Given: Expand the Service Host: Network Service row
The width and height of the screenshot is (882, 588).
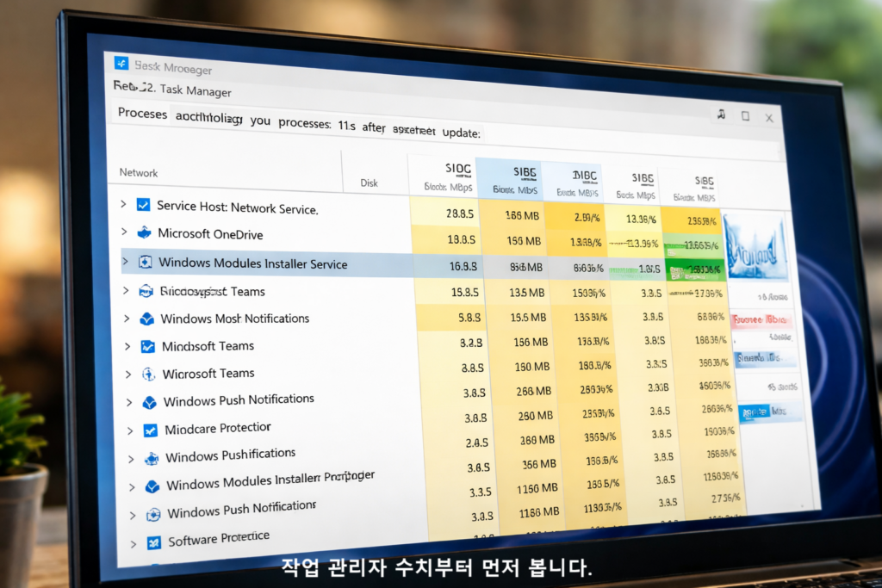Looking at the screenshot, I should click(x=123, y=204).
